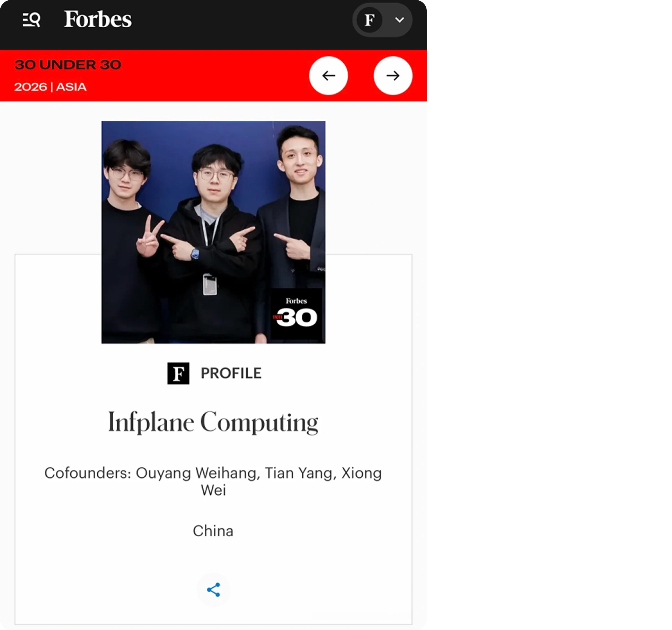Expand the account dropdown chevron
Image resolution: width=672 pixels, height=630 pixels.
point(399,20)
